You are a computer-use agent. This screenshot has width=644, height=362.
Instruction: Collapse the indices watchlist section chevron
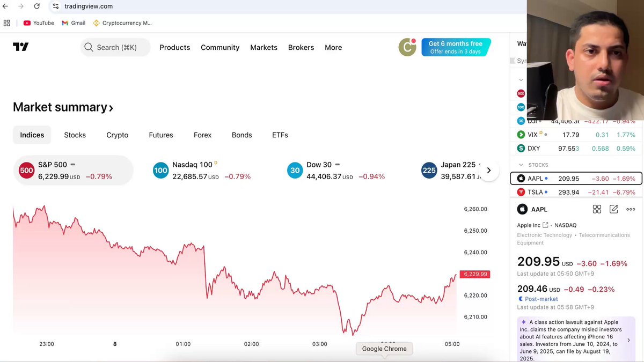pyautogui.click(x=521, y=80)
